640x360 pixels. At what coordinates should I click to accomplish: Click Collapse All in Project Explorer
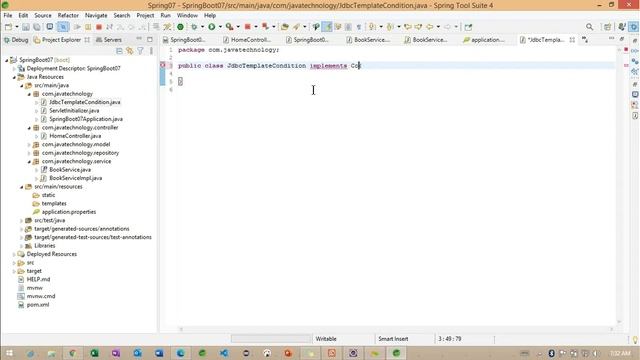coord(119,51)
